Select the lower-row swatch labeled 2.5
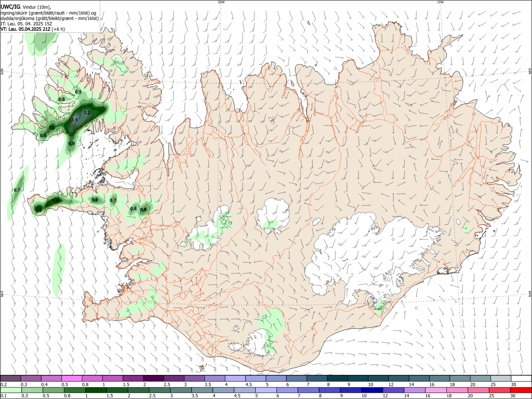532x399 pixels. [160, 390]
